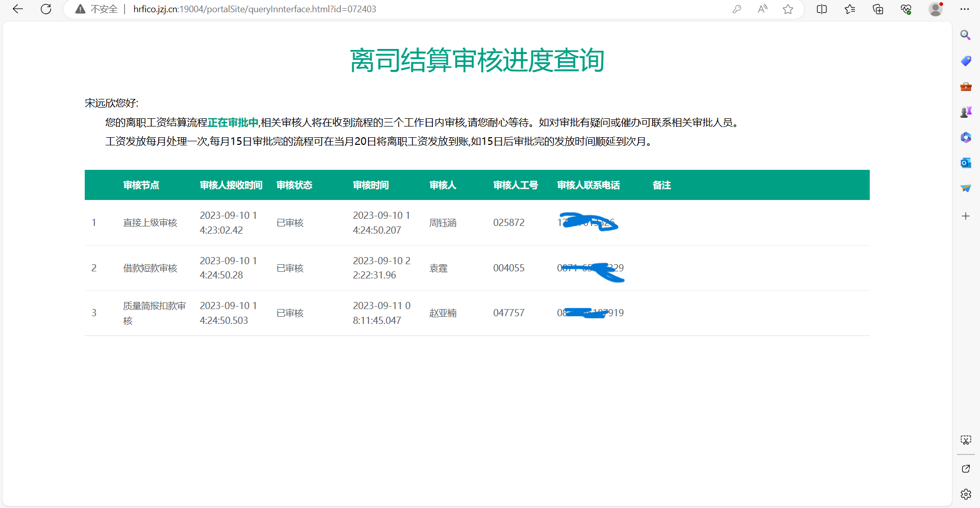Viewport: 980px width, 508px height.
Task: Click reviewer name 赵亚楠
Action: pyautogui.click(x=443, y=313)
